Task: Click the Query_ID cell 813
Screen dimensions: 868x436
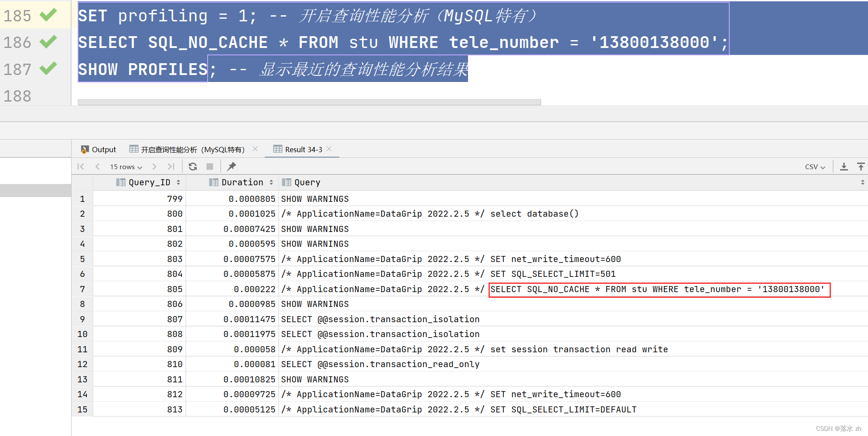Action: tap(140, 409)
